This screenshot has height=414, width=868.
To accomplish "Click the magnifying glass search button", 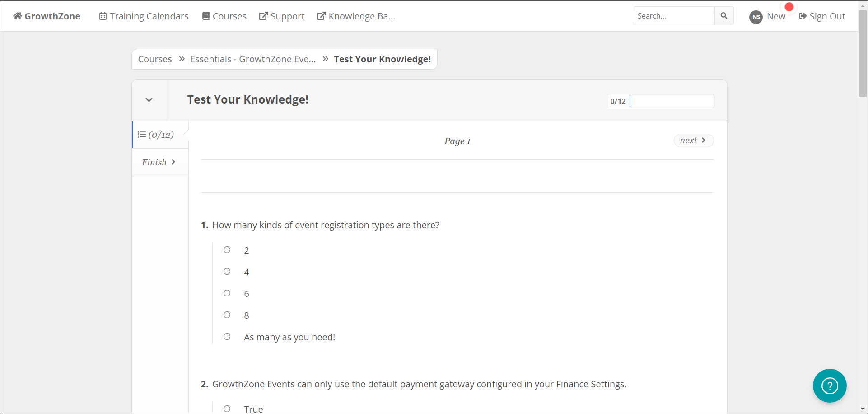I will pos(724,16).
